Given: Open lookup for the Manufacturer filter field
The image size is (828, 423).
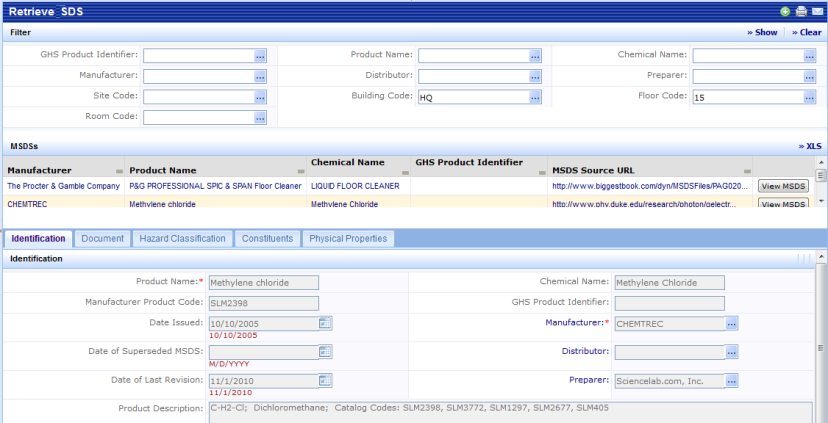Looking at the screenshot, I should click(x=260, y=76).
